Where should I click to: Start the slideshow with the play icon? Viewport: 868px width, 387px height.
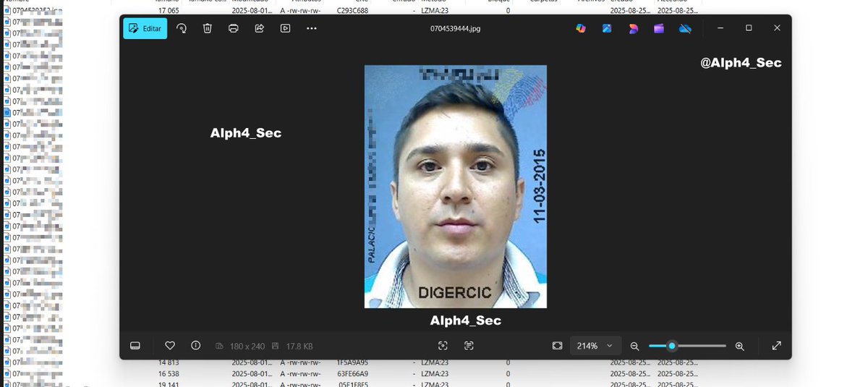click(285, 28)
